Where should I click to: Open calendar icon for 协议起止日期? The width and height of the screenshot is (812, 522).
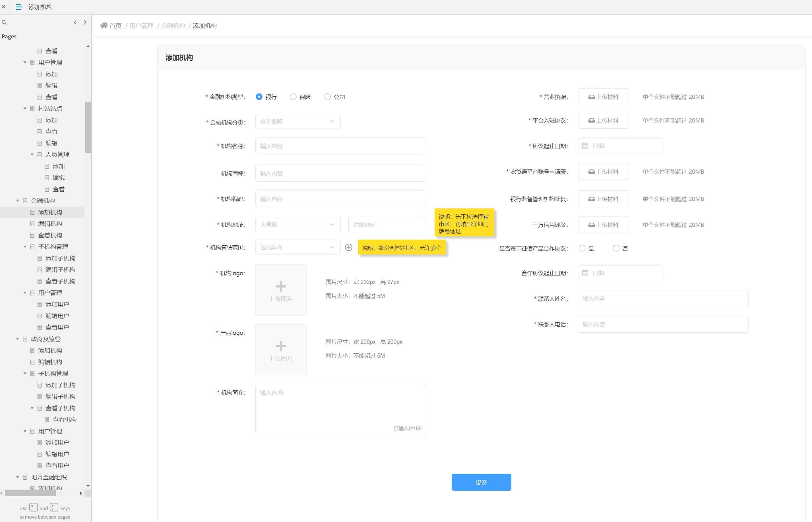[585, 146]
